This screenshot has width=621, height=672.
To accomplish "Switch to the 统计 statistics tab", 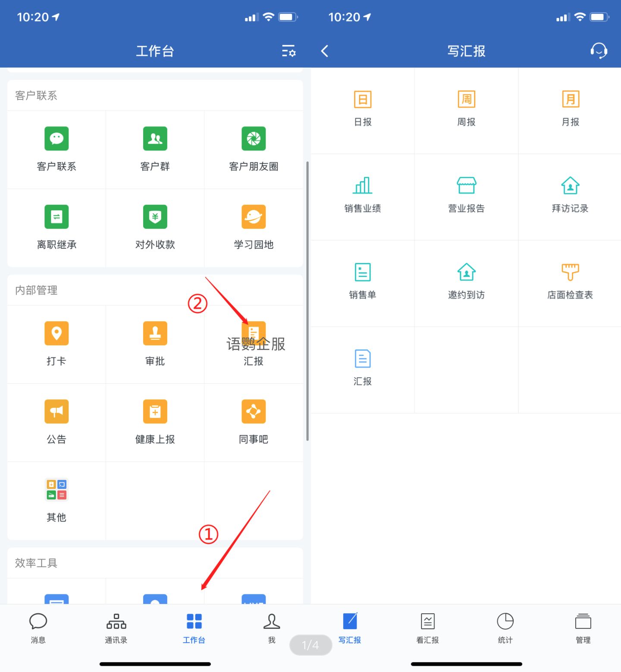I will point(505,628).
